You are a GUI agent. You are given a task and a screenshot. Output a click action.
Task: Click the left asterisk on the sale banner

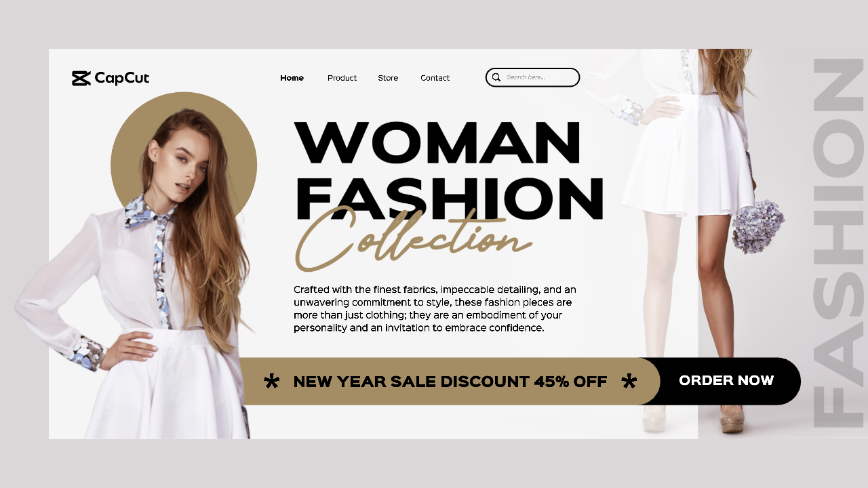[271, 381]
